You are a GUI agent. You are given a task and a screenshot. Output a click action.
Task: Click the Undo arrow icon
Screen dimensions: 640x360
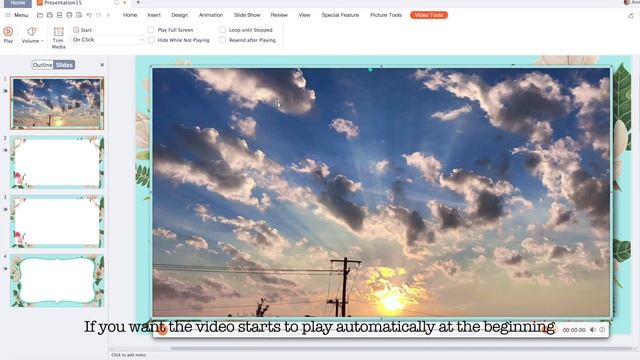89,15
